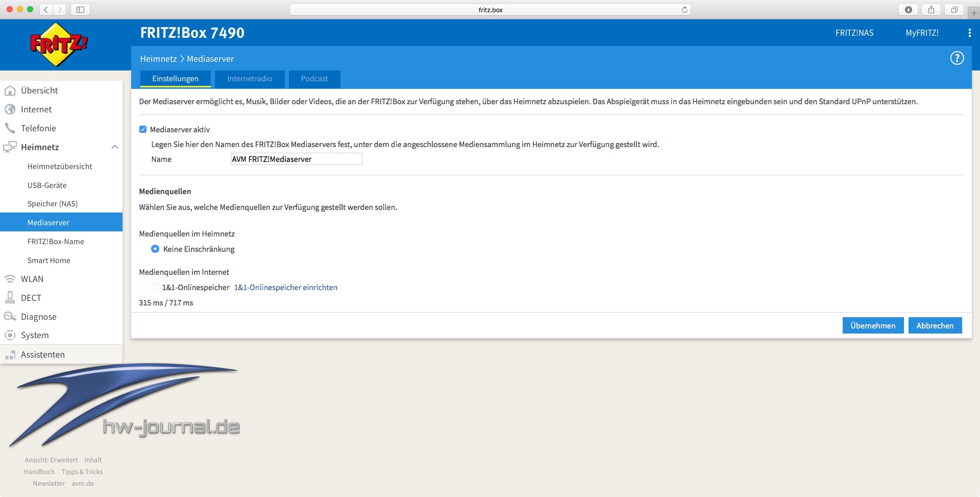Screen dimensions: 980x497
Task: Click Ansicht: Erweitert footer link
Action: 51,460
